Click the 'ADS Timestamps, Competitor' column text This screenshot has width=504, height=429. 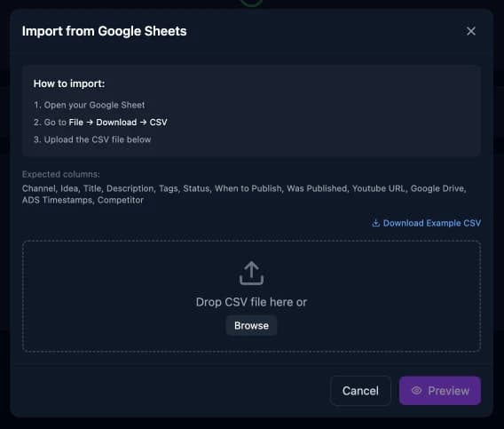pyautogui.click(x=83, y=200)
